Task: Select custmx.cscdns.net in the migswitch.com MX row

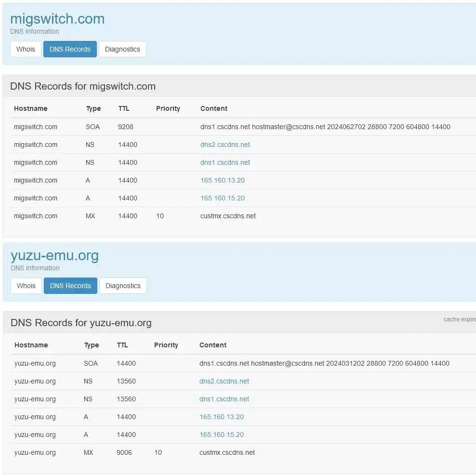Action: [x=228, y=216]
